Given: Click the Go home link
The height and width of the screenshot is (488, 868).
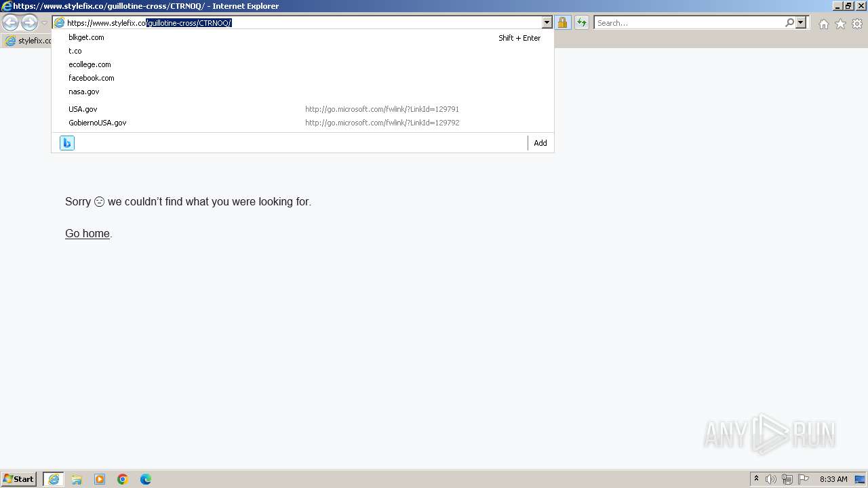Looking at the screenshot, I should [x=87, y=233].
